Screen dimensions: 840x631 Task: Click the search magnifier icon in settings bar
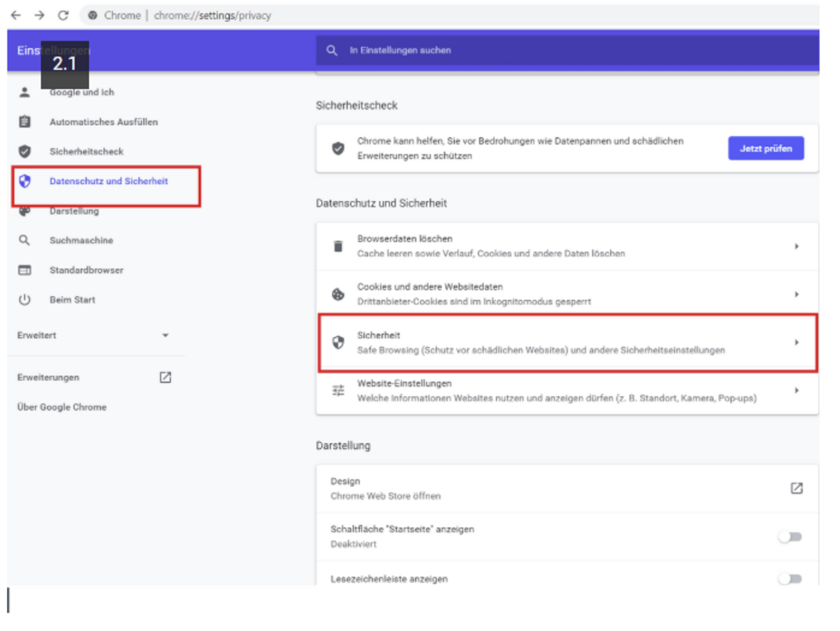[x=332, y=51]
